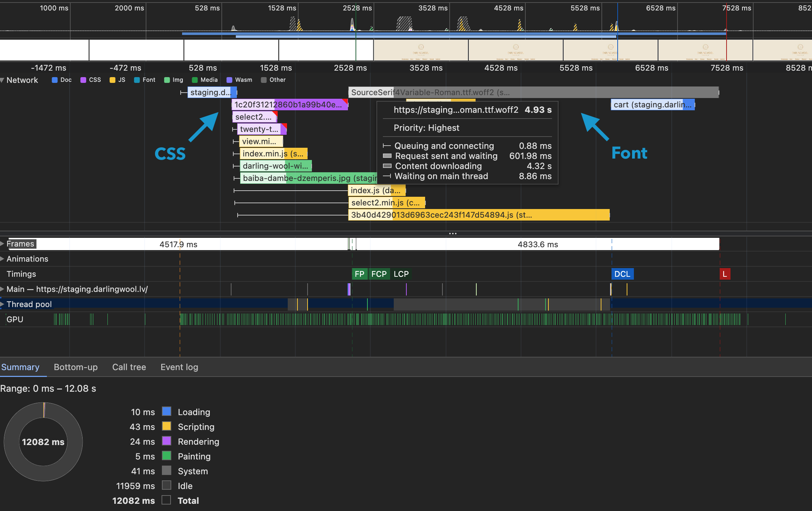The height and width of the screenshot is (511, 812).
Task: Click the JS legend icon
Action: pos(112,80)
